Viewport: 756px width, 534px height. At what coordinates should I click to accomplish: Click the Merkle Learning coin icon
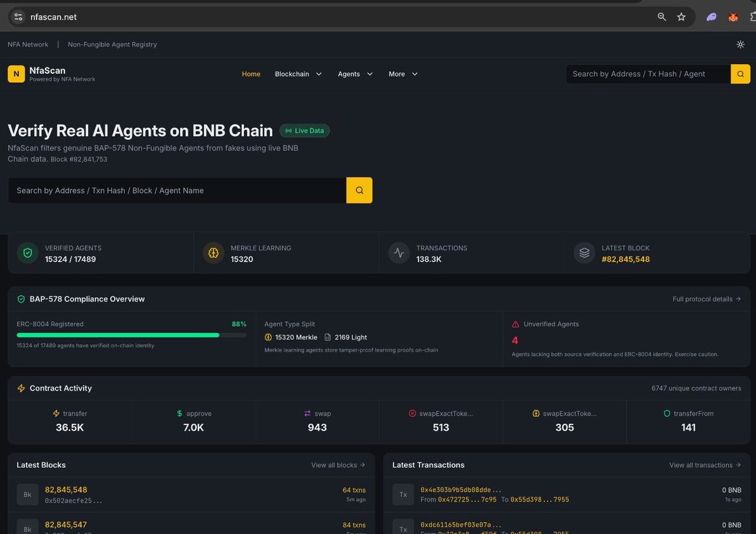click(x=213, y=253)
